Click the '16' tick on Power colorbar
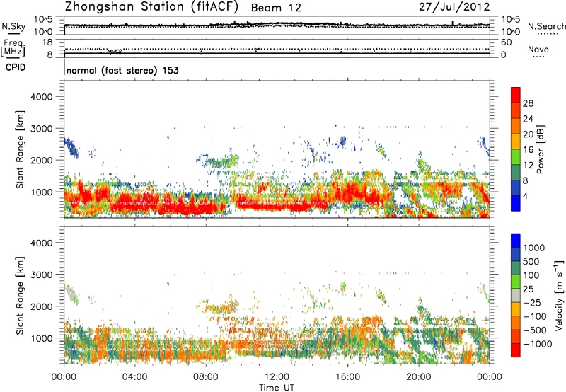This screenshot has width=566, height=392. [528, 150]
